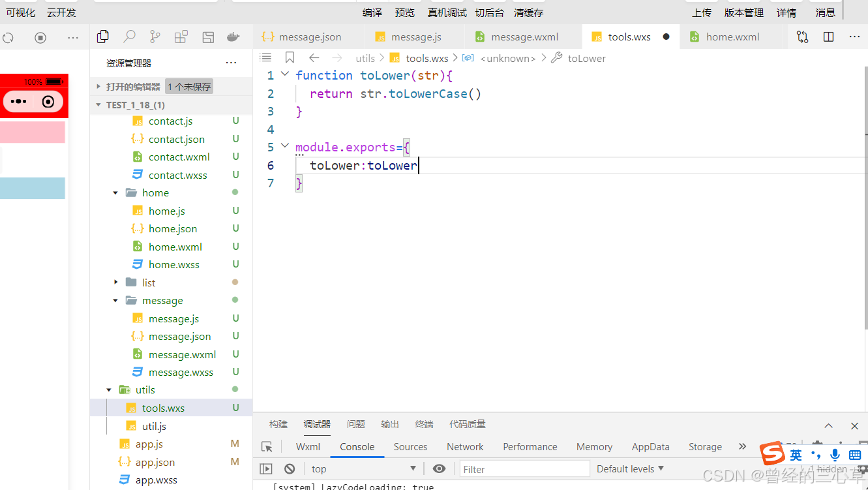Split the editor with split icon
The width and height of the screenshot is (868, 490).
(829, 37)
